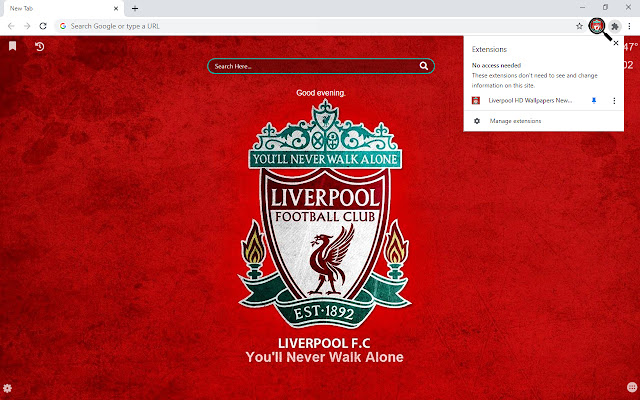
Task: Open the apps grid icon on the page
Action: click(631, 387)
